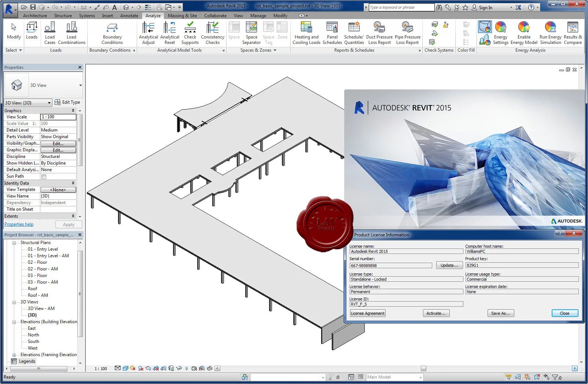Open Load Combinations tool
The height and width of the screenshot is (384, 588).
(x=71, y=33)
